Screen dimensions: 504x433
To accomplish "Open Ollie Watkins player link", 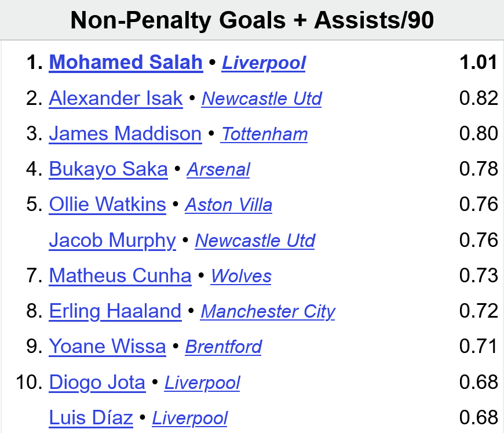I will pyautogui.click(x=107, y=205).
